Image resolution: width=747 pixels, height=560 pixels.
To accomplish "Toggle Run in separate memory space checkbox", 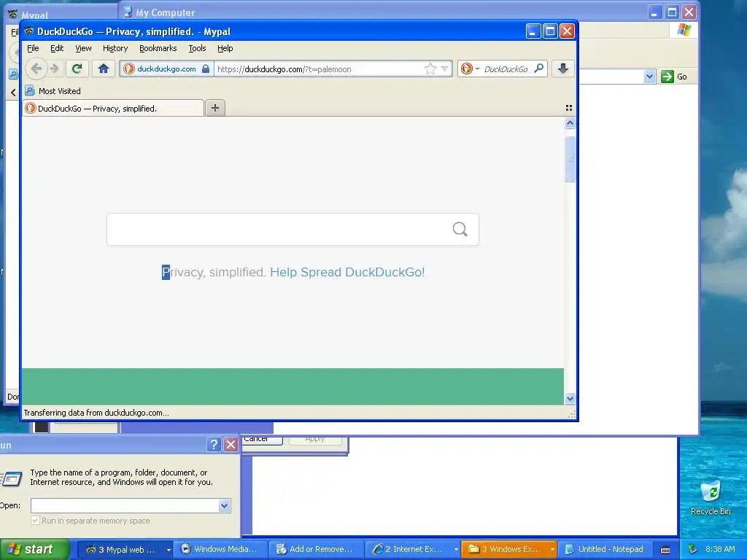I will (x=35, y=521).
